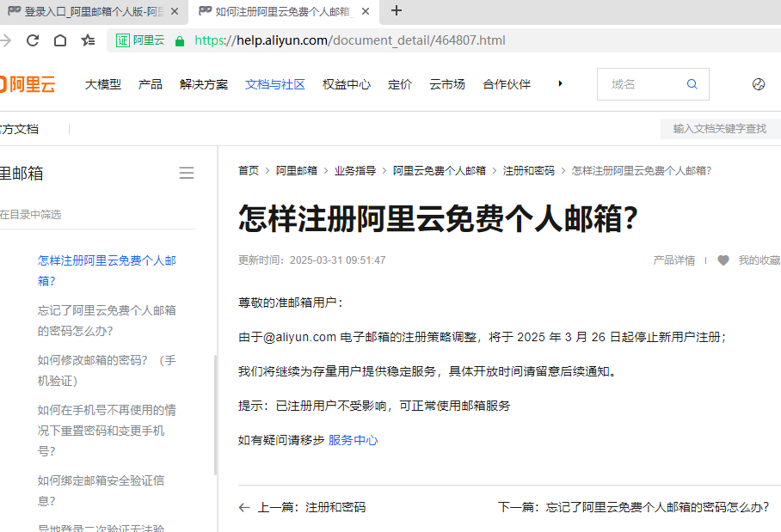Screen dimensions: 781x532
Task: Open sidebar item 怎样注册阿里云免费个人邮箱?
Action: 108,271
